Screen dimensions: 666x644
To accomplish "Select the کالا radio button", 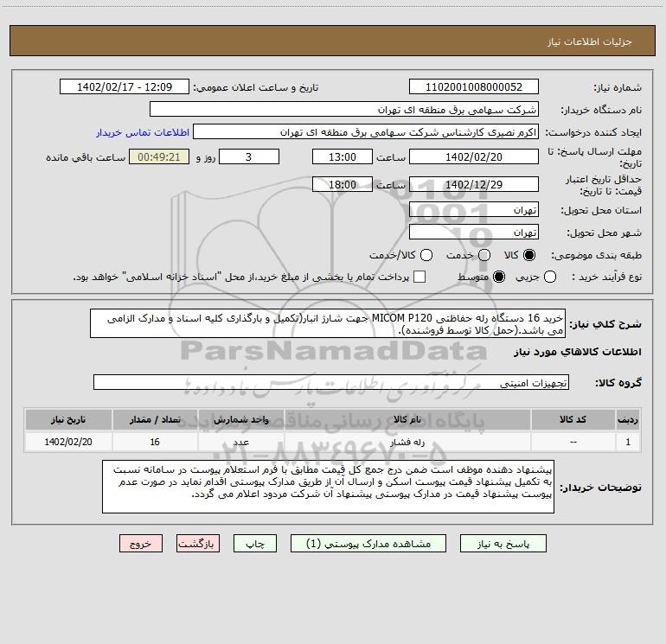I will (x=529, y=255).
